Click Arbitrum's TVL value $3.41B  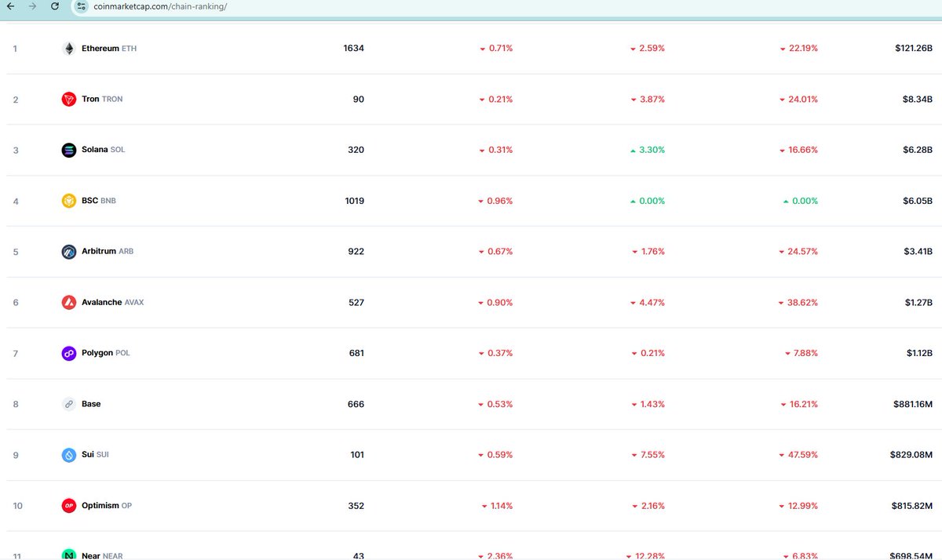click(917, 252)
